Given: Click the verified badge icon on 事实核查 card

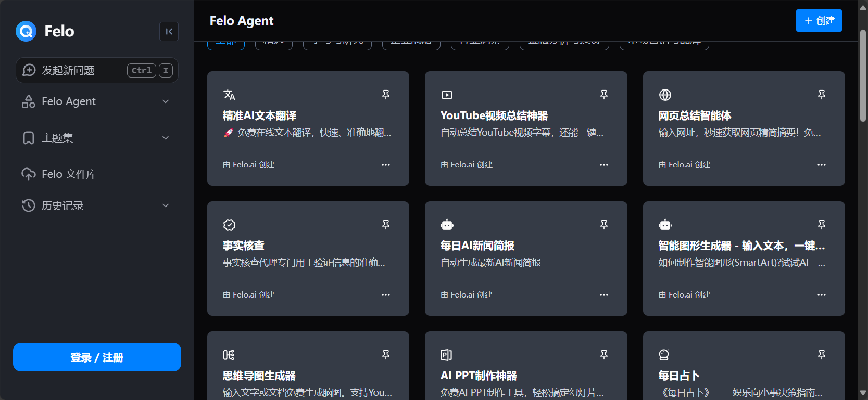Looking at the screenshot, I should (229, 225).
